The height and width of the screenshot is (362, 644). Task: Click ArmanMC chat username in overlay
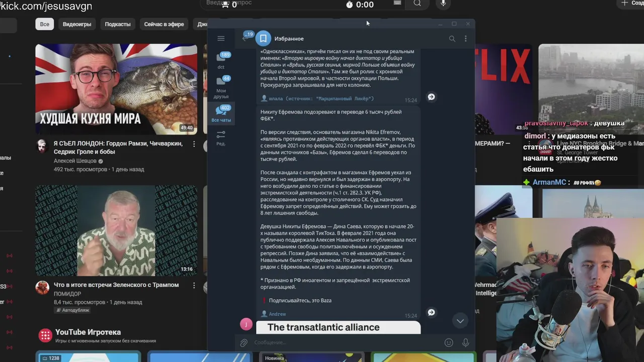549,183
